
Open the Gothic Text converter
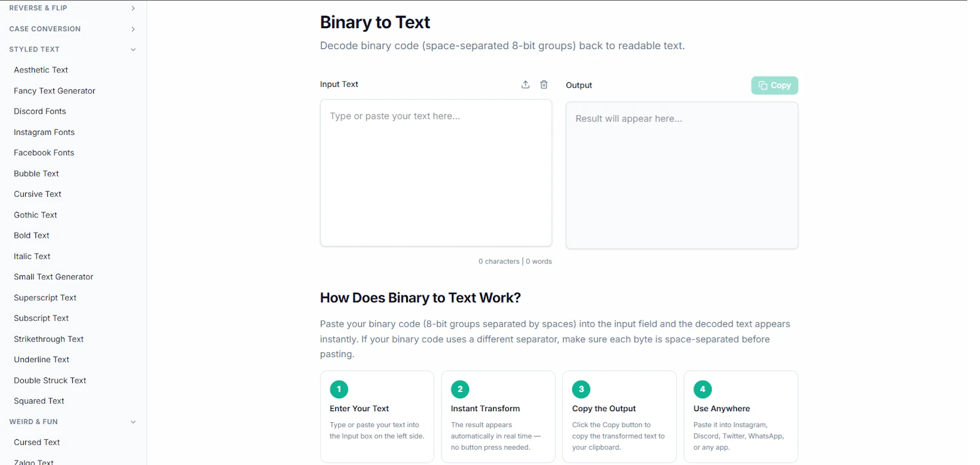pos(36,215)
